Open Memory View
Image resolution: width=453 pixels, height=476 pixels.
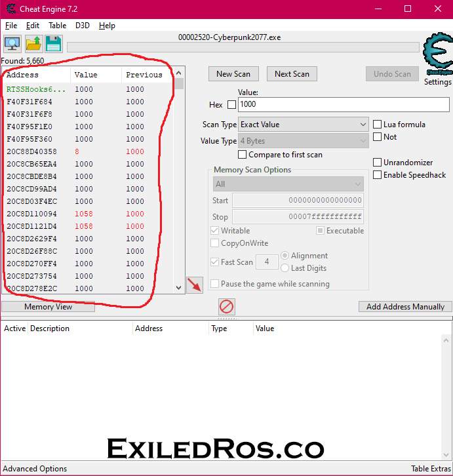pos(49,307)
